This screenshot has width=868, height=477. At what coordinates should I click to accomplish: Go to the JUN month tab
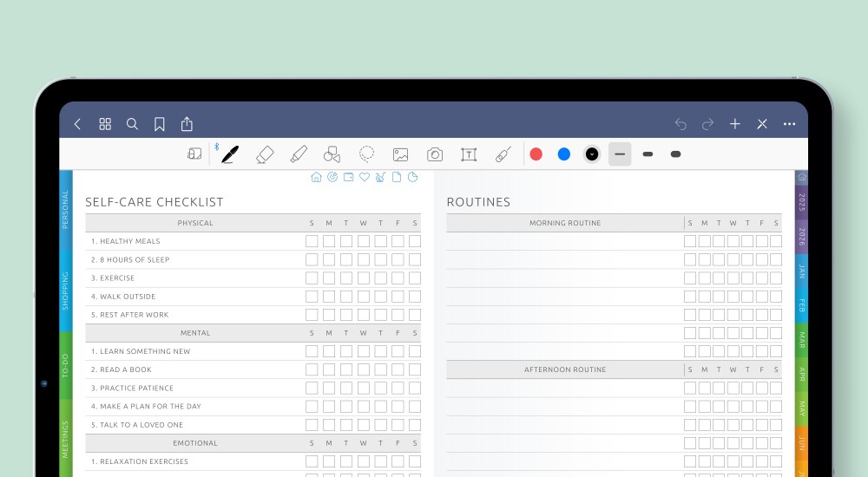click(x=801, y=442)
